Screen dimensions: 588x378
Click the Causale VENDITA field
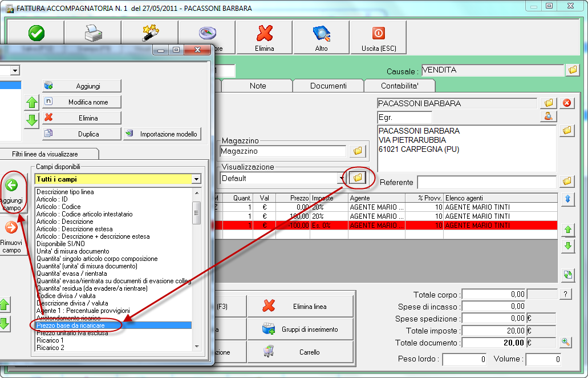coord(493,70)
